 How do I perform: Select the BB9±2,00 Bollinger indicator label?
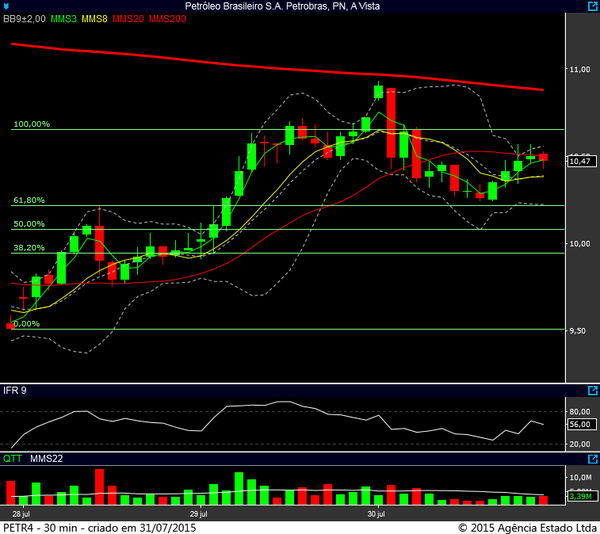pos(24,19)
